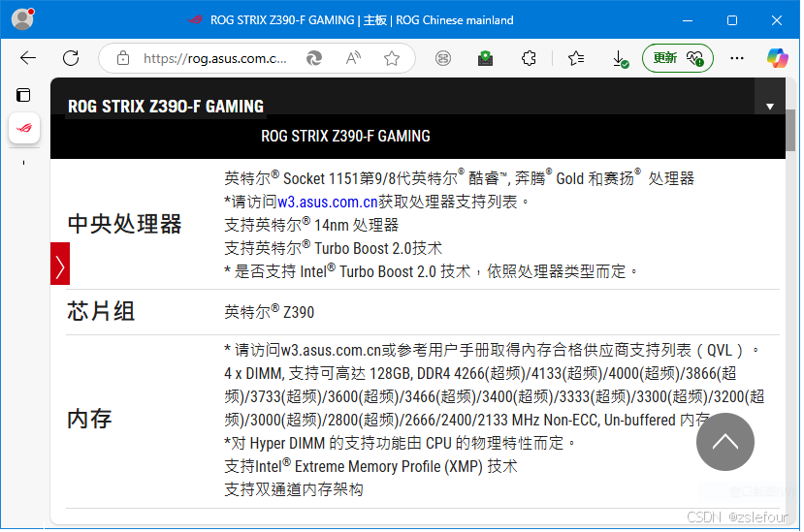Expand the red side panel chevron
The width and height of the screenshot is (804, 532).
(60, 264)
